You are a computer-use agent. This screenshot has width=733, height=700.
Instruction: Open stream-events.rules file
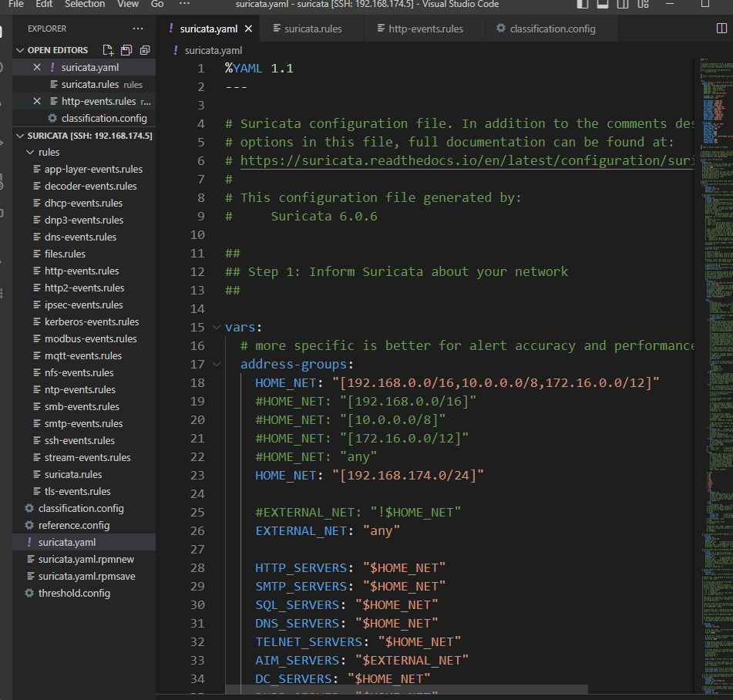tap(84, 457)
